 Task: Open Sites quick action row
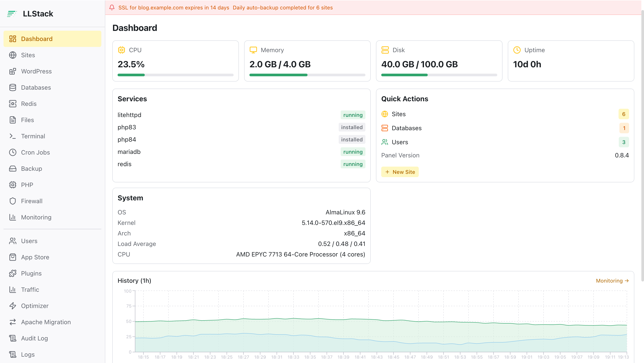(505, 114)
